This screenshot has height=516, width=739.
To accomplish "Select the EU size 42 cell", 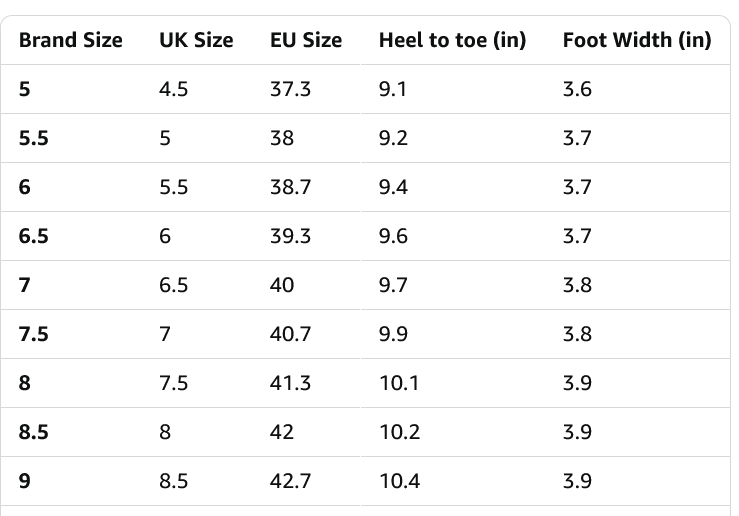I will 282,432.
